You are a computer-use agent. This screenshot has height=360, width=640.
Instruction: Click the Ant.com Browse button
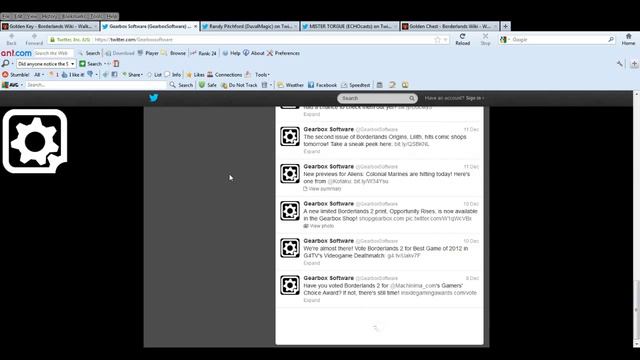(x=173, y=53)
